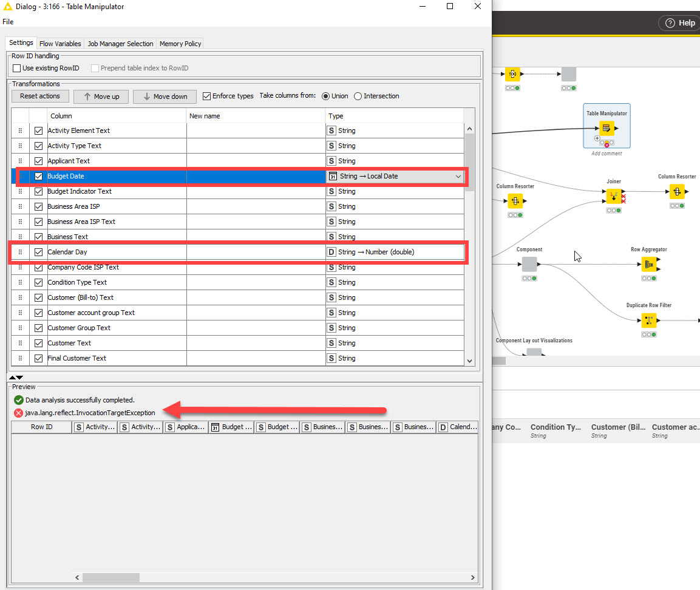The image size is (700, 590).
Task: Switch to the Flow Variables tab
Action: pos(60,44)
